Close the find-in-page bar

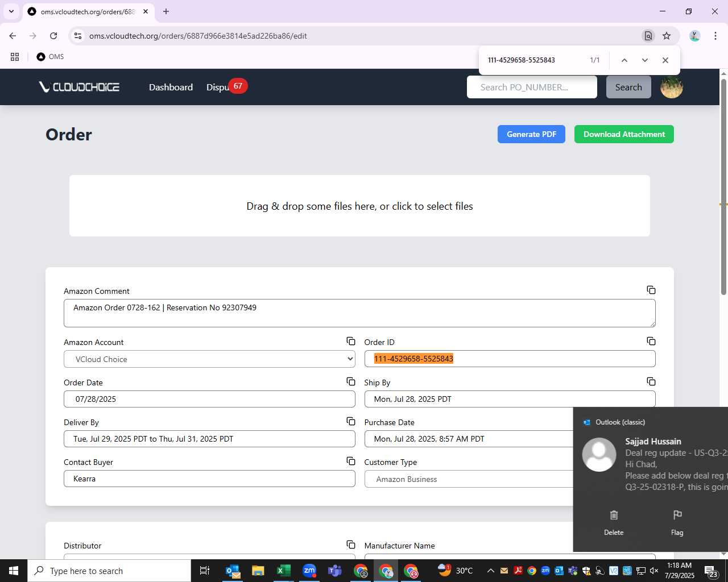coord(665,60)
